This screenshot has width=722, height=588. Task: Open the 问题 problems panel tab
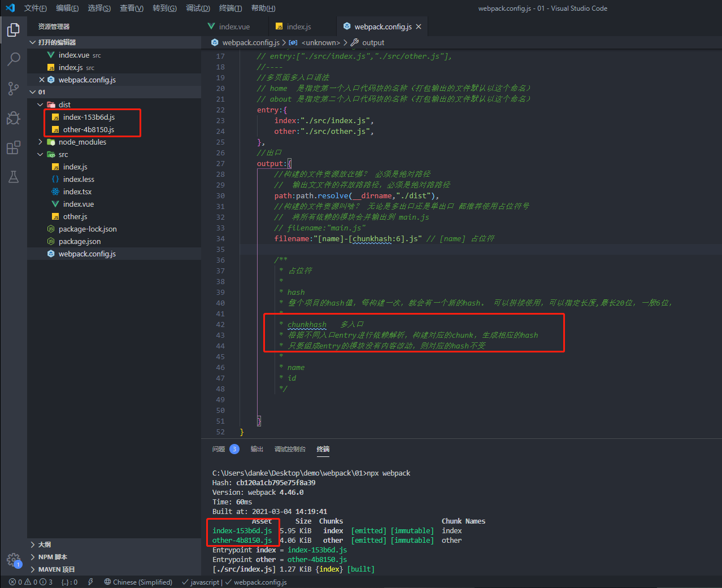pos(219,449)
